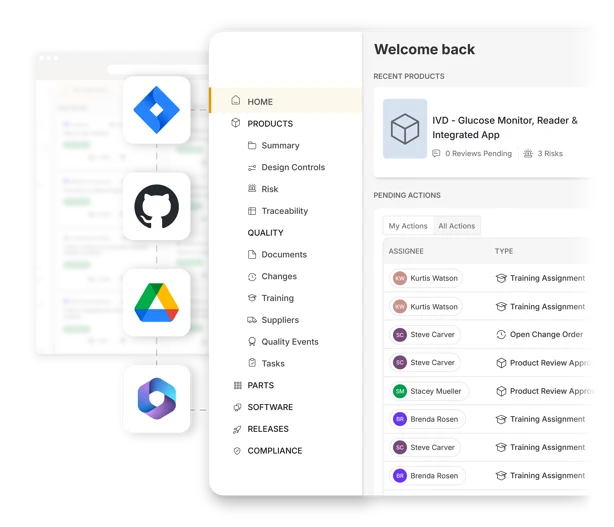Switch to the My Actions tab

408,226
